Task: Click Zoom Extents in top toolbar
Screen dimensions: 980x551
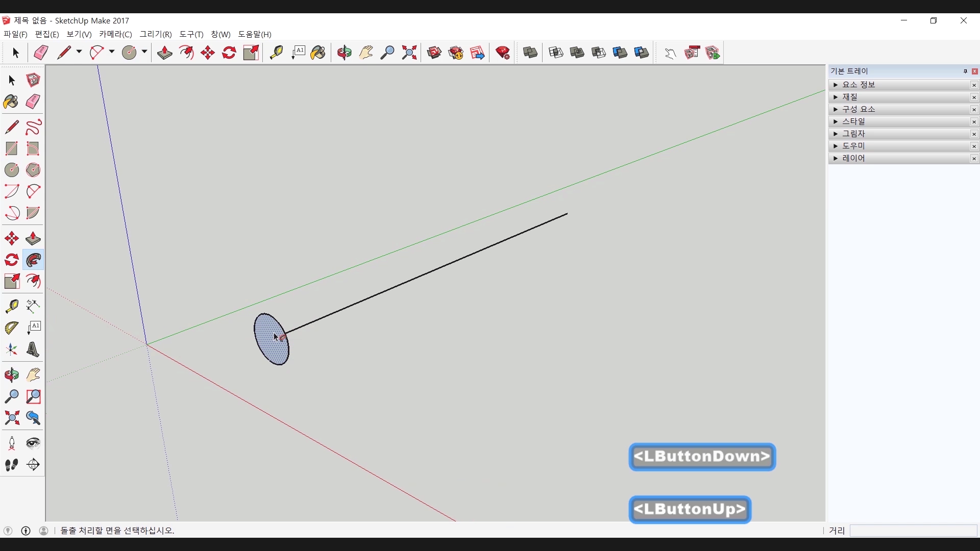Action: click(x=409, y=53)
